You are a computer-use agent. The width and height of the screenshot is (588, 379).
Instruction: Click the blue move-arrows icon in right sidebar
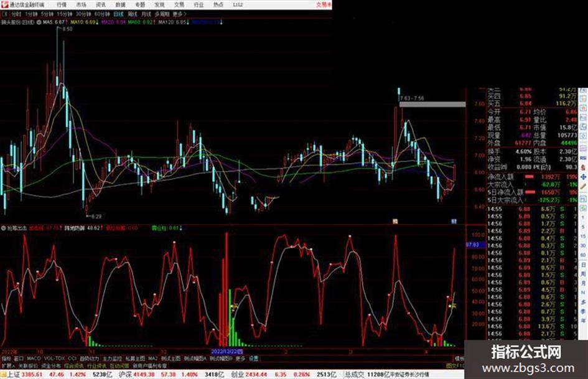point(583,177)
